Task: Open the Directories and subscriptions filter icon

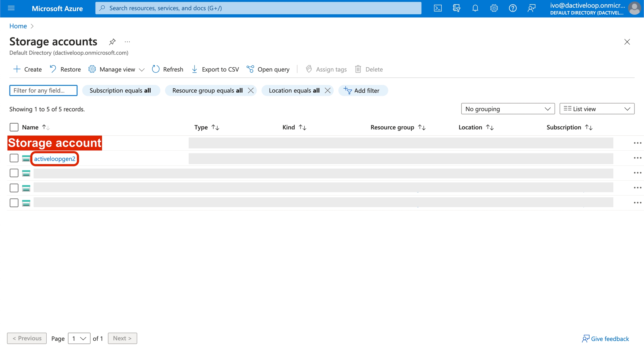Action: click(456, 8)
